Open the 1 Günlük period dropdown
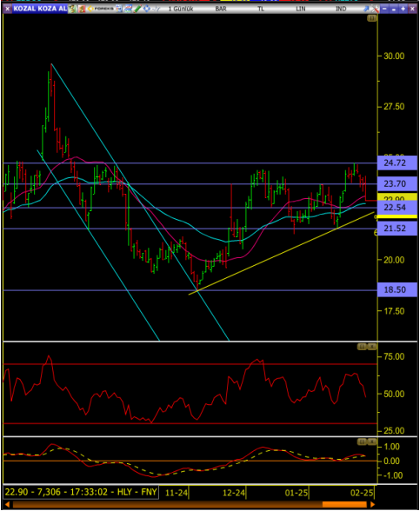 coord(181,9)
